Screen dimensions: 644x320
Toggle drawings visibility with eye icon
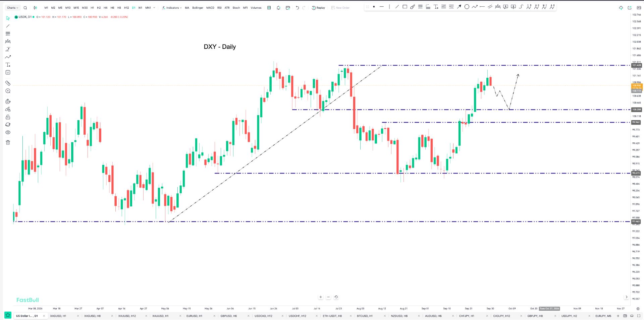[8, 132]
